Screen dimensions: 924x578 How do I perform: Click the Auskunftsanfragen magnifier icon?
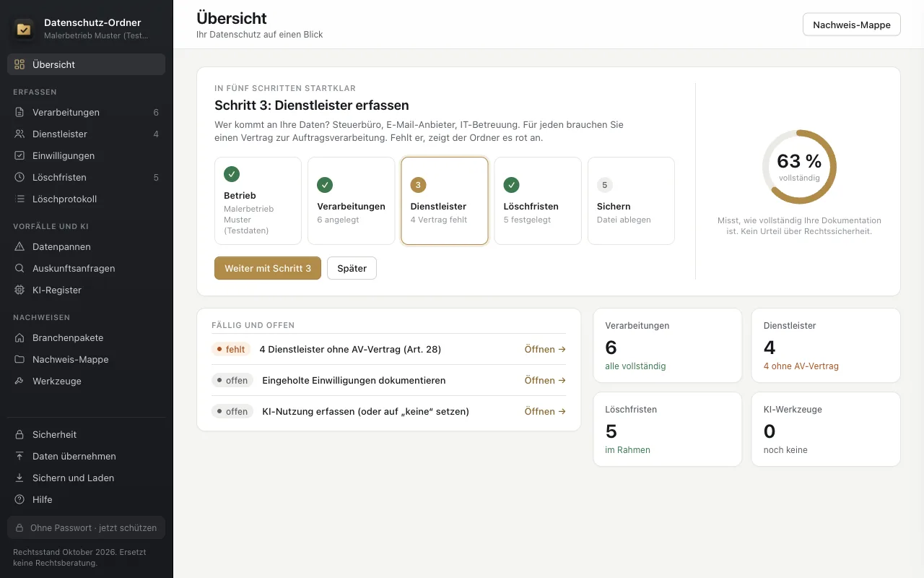pos(19,268)
